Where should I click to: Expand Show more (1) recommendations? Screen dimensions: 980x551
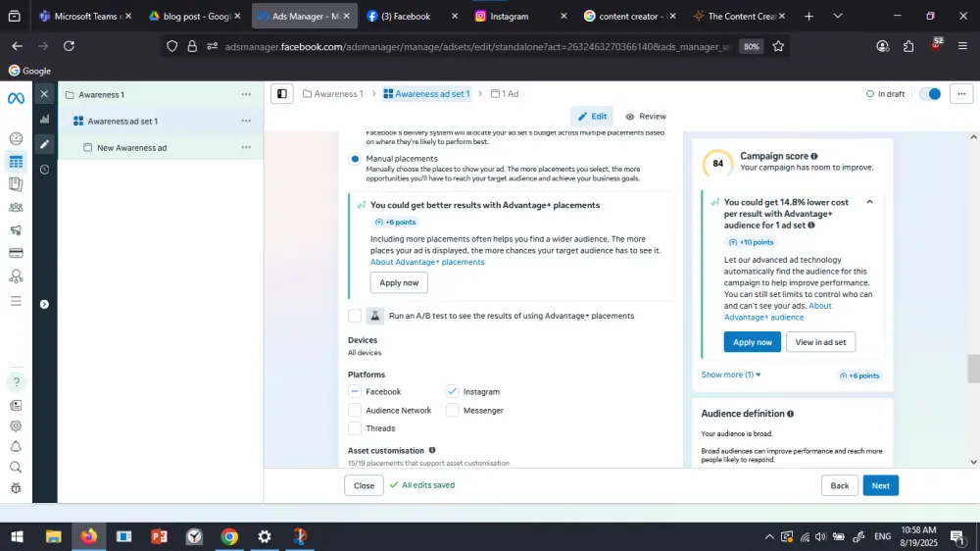(731, 375)
